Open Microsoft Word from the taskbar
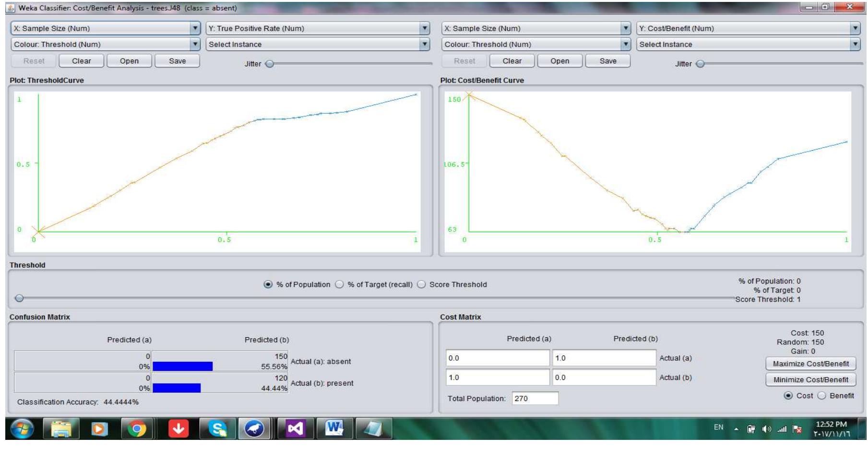This screenshot has width=868, height=449. point(334,428)
